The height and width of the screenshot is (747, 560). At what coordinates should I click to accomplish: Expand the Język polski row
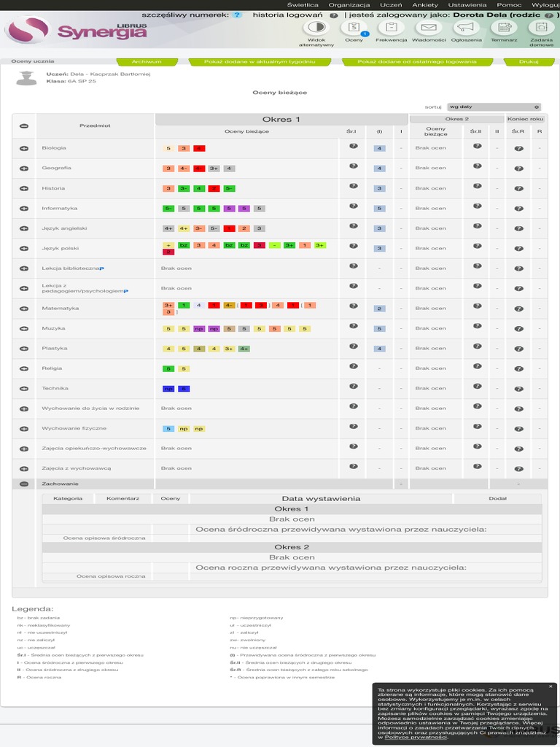pos(24,248)
